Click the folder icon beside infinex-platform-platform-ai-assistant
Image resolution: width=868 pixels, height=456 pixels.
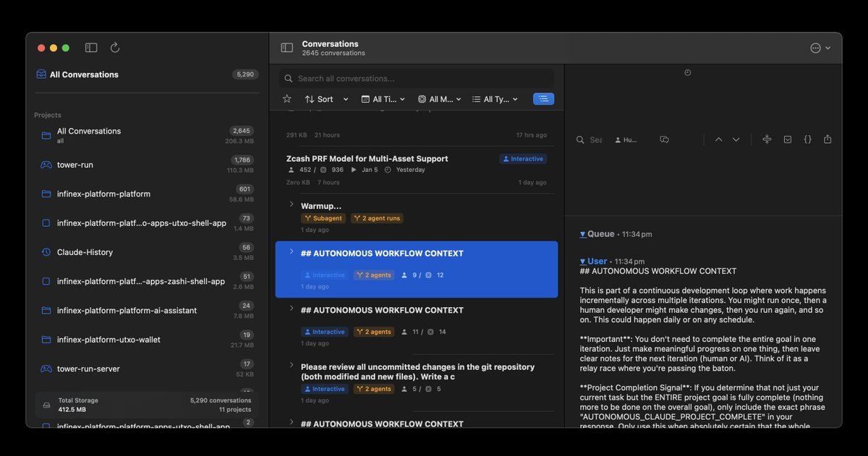point(46,310)
